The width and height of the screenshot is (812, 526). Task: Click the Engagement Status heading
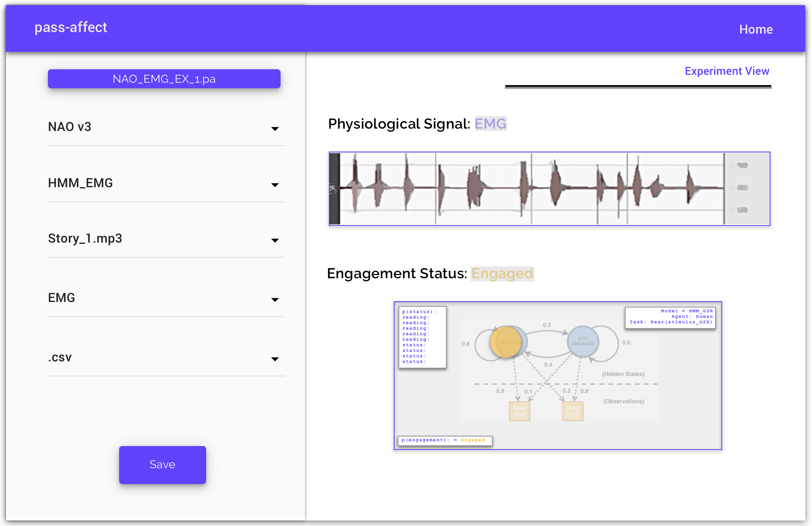[x=397, y=273]
